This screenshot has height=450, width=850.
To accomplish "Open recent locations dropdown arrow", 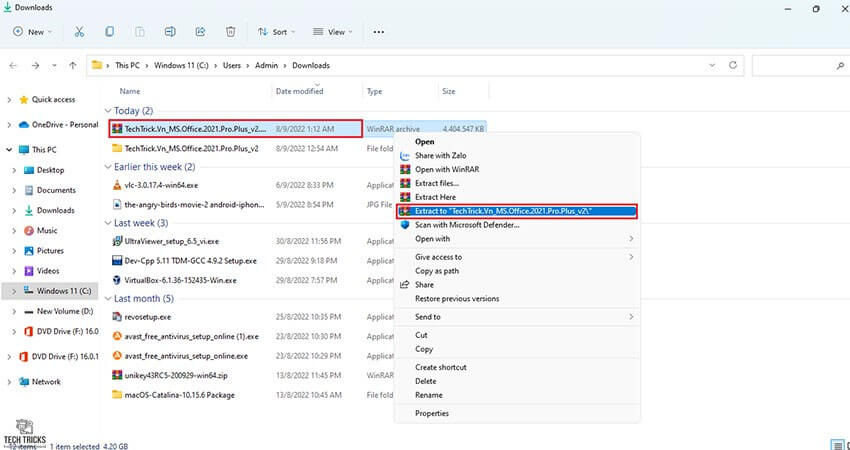I will pyautogui.click(x=54, y=65).
